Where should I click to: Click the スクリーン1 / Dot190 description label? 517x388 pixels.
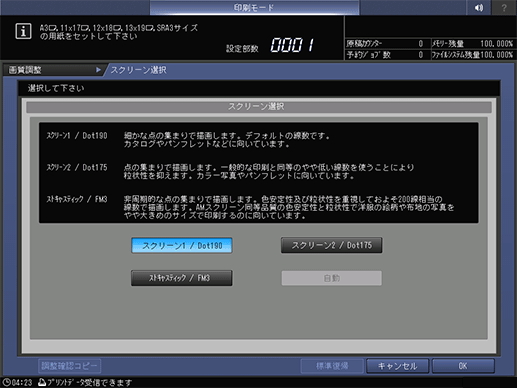(77, 136)
